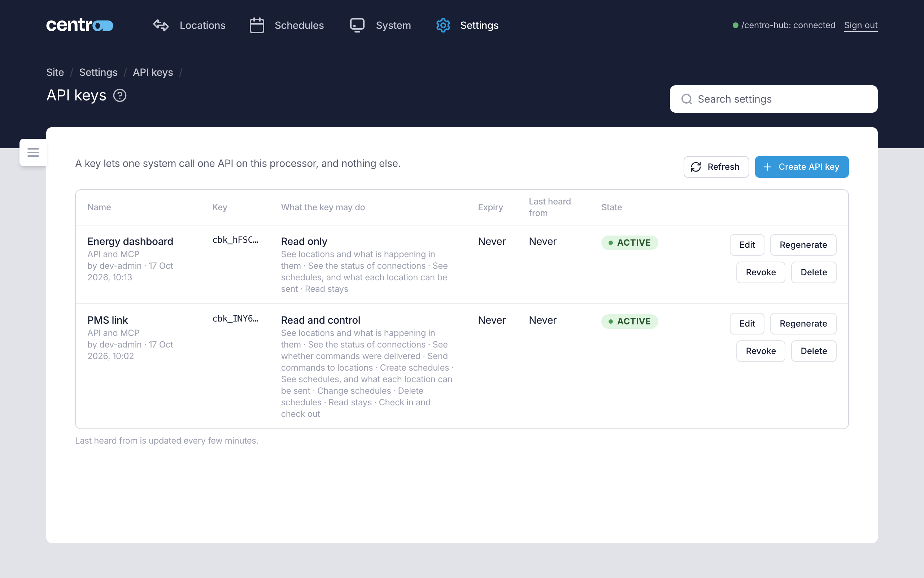Regenerate the Energy dashboard key
924x578 pixels.
803,245
